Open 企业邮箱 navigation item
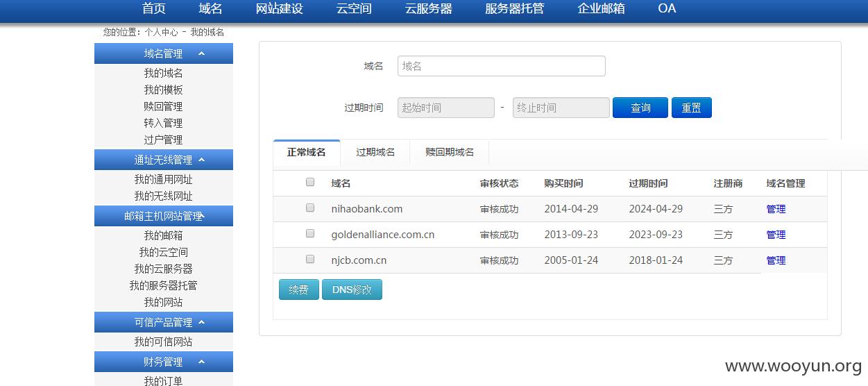This screenshot has height=386, width=868. [601, 8]
